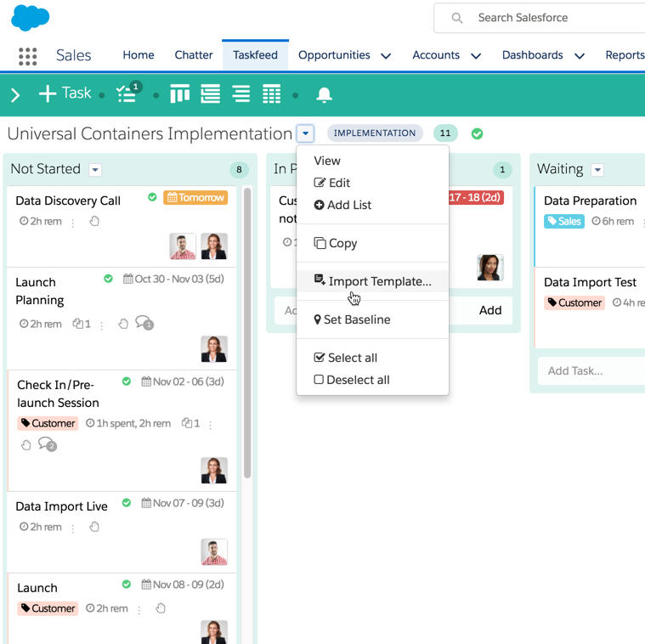Open comments bubble on Check In/Pre-launch Session
The image size is (645, 644).
(x=48, y=444)
